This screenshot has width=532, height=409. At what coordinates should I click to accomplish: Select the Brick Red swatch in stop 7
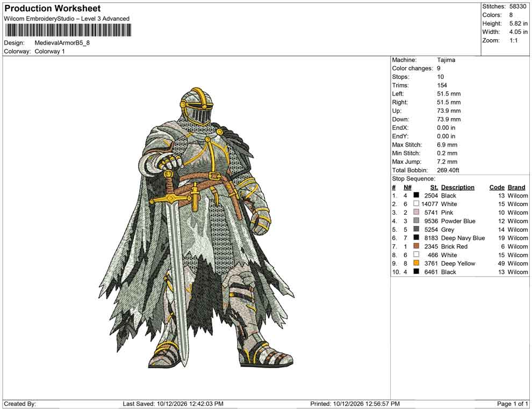(416, 246)
